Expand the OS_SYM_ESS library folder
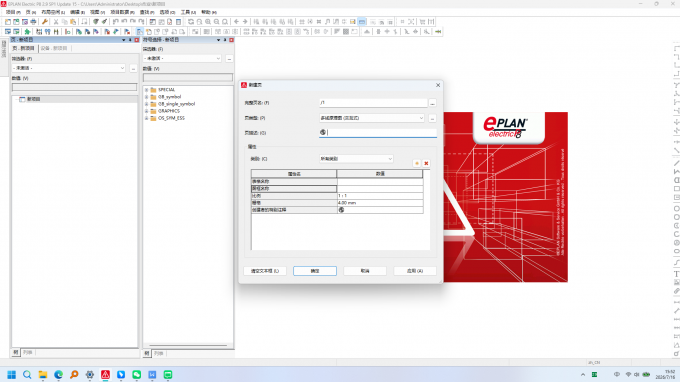Screen dimensions: 680x382 click(147, 118)
